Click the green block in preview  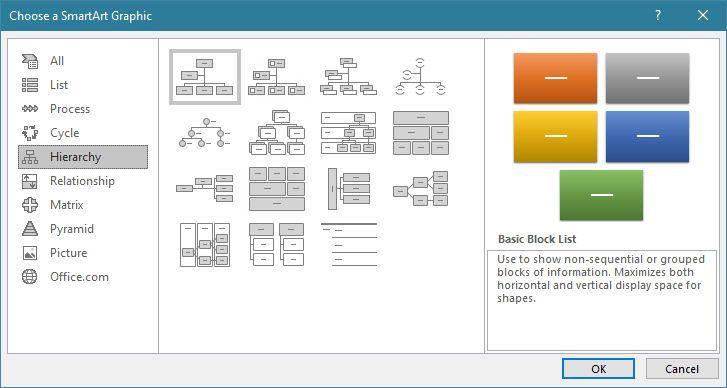(x=601, y=195)
